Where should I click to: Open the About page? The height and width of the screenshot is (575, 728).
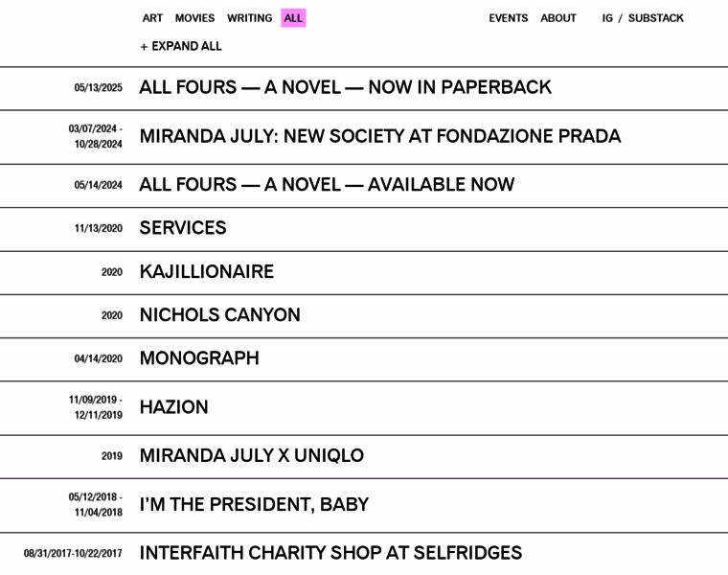click(x=558, y=18)
